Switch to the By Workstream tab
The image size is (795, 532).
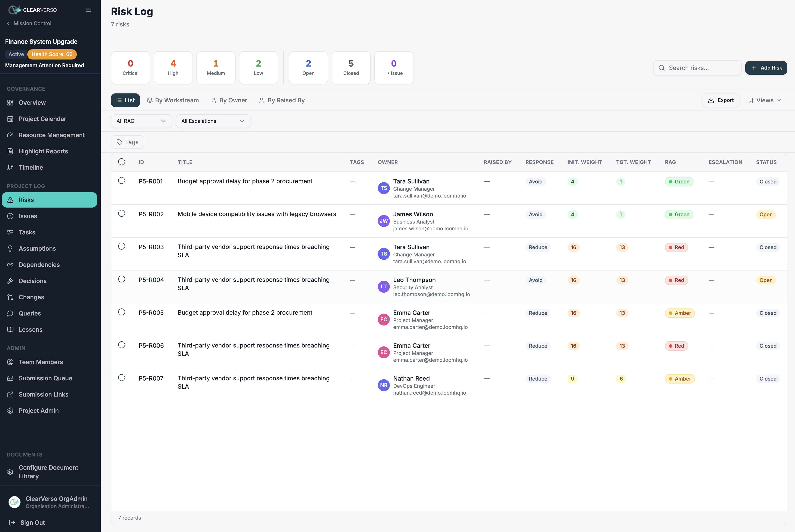[x=173, y=100]
